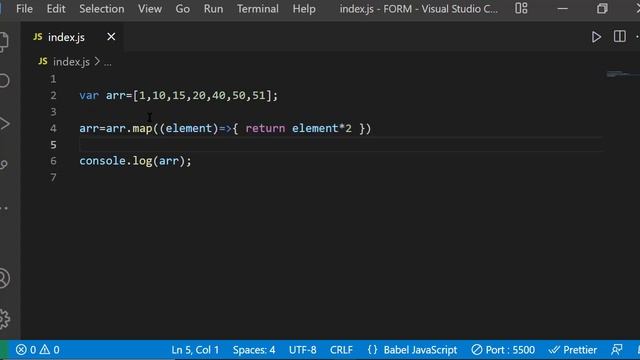This screenshot has height=360, width=640.
Task: Change encoding via UTF-8
Action: [302, 350]
